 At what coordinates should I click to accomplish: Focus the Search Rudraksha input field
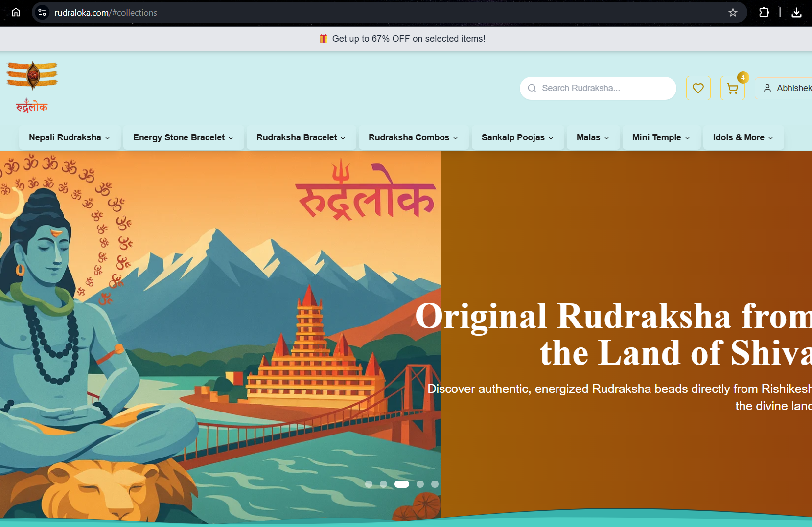(x=598, y=88)
